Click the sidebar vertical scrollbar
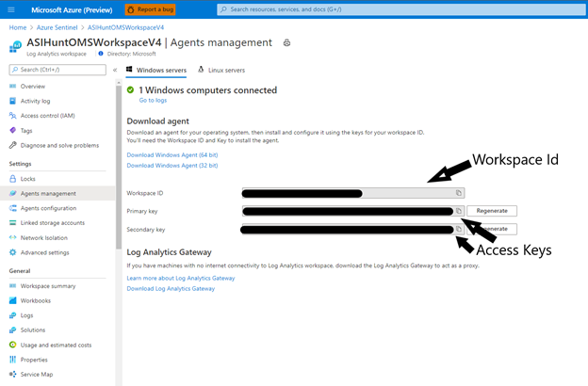 click(x=119, y=168)
